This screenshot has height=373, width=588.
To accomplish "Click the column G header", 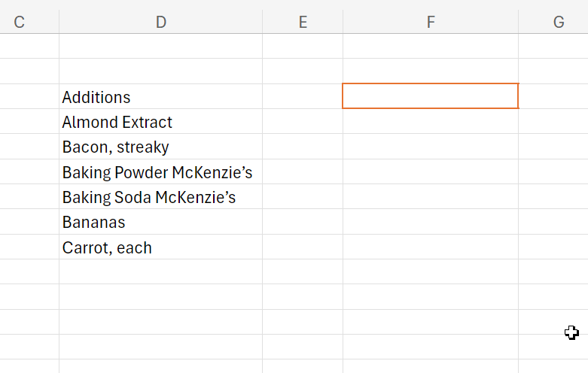I will (x=558, y=23).
